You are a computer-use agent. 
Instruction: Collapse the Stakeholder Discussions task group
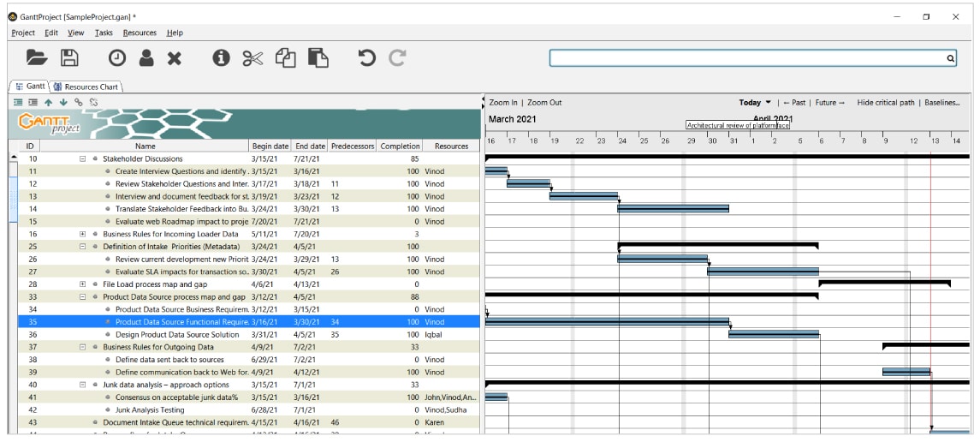pos(83,158)
